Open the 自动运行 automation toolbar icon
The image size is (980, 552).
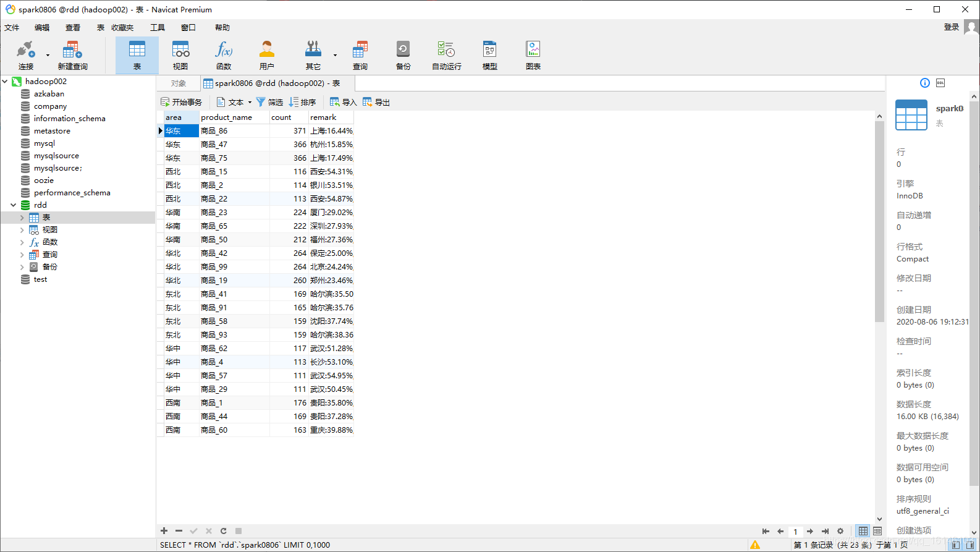point(446,55)
